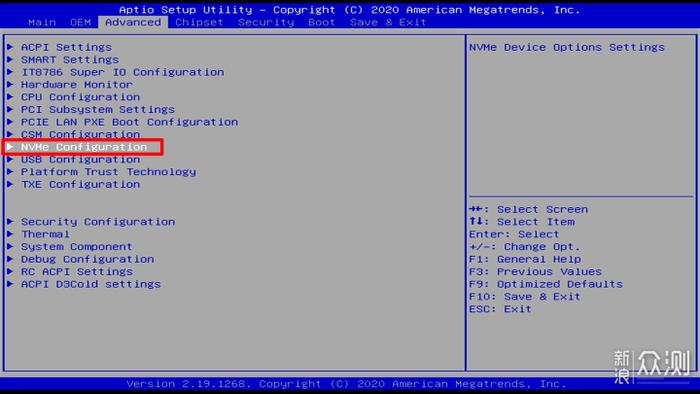
Task: Open Debug Configuration entry
Action: coord(88,259)
